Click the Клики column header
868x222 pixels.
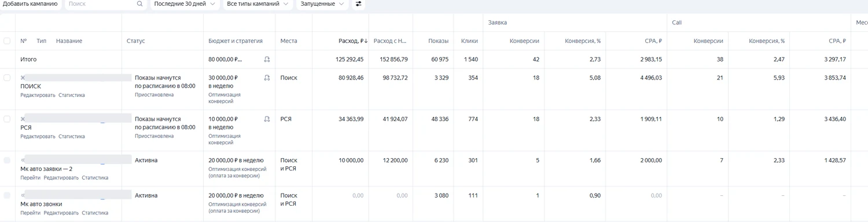pyautogui.click(x=469, y=41)
